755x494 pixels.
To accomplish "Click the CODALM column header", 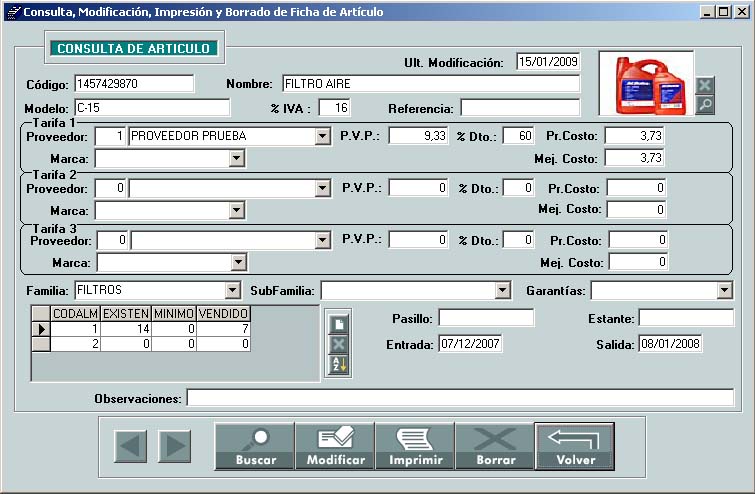I will point(76,314).
